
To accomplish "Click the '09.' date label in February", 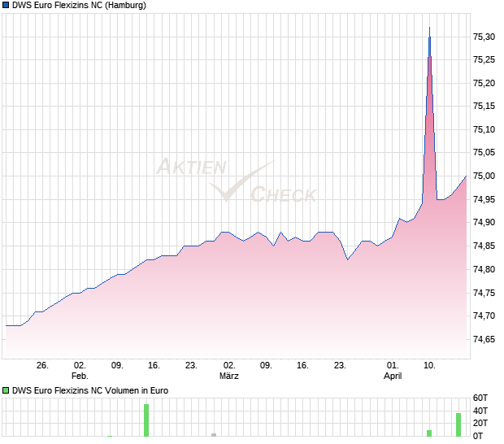I will tap(117, 366).
